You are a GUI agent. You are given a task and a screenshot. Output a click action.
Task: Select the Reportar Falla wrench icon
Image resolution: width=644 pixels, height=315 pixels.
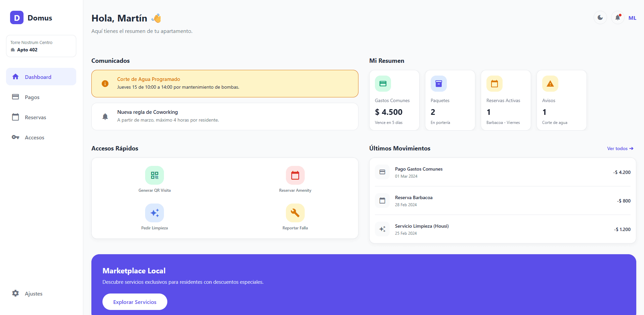coord(295,213)
